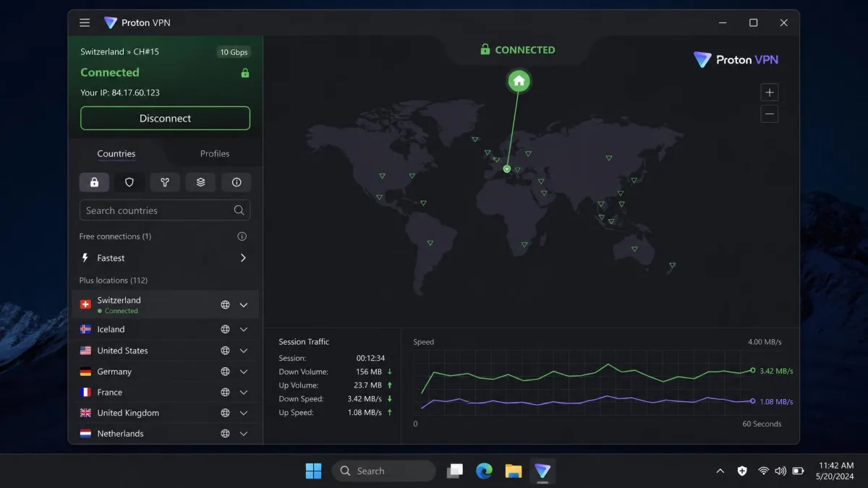868x488 pixels.
Task: Click the globe icon for Netherlands
Action: click(225, 434)
